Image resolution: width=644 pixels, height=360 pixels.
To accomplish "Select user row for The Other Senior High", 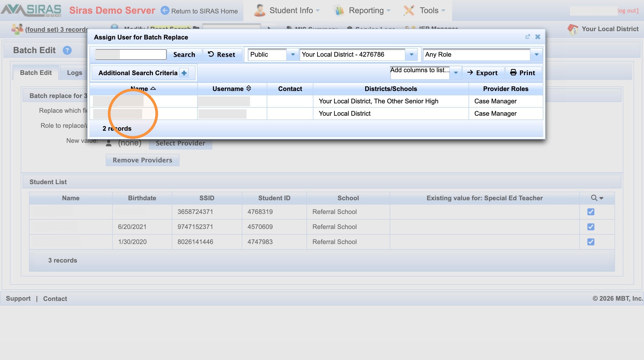I will click(316, 101).
